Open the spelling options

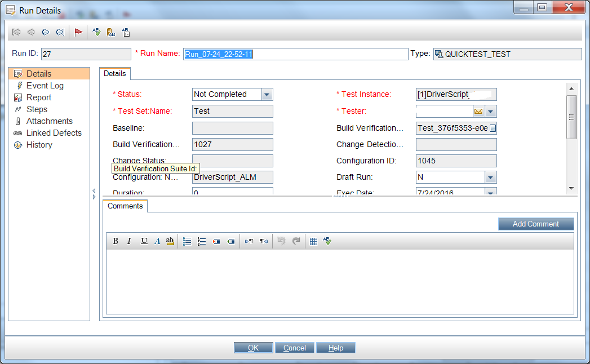126,32
